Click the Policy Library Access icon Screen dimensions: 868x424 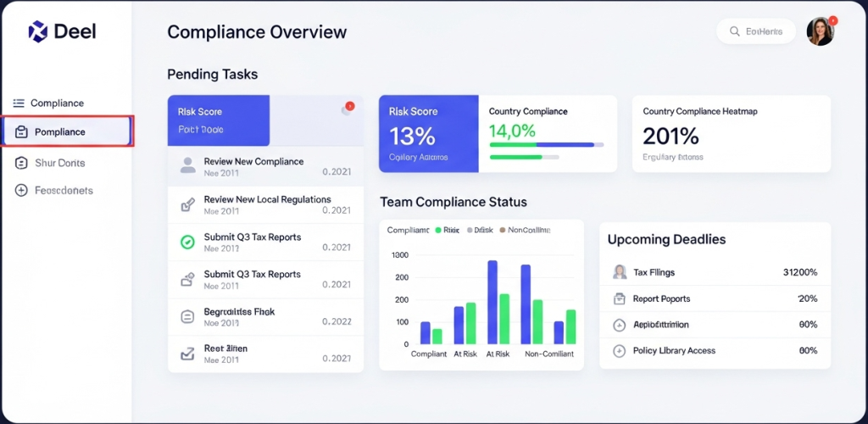[x=618, y=351]
